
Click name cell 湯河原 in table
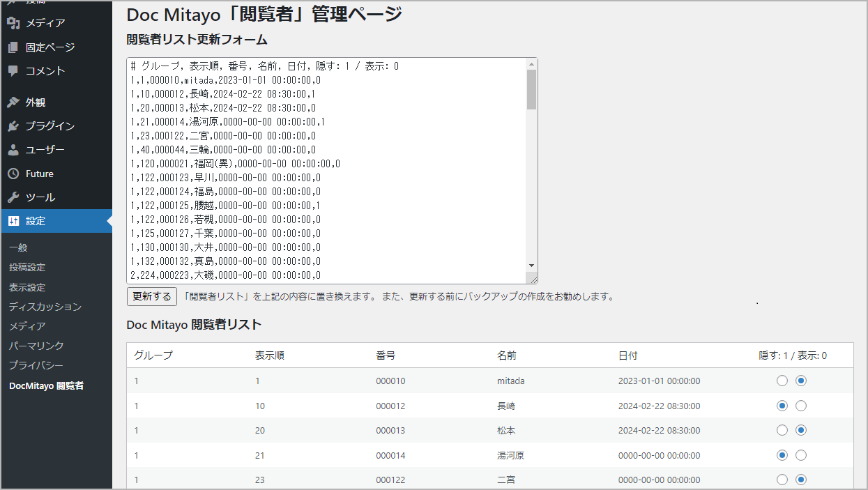511,455
